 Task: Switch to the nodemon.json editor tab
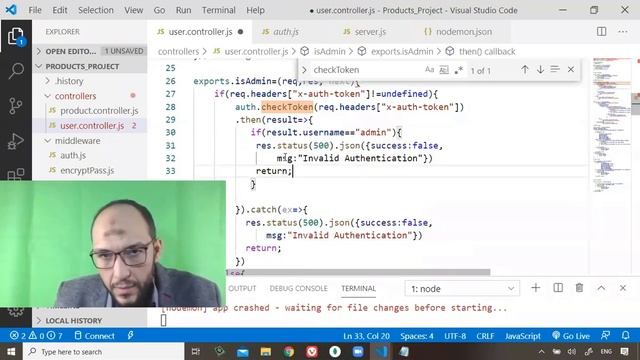[463, 31]
